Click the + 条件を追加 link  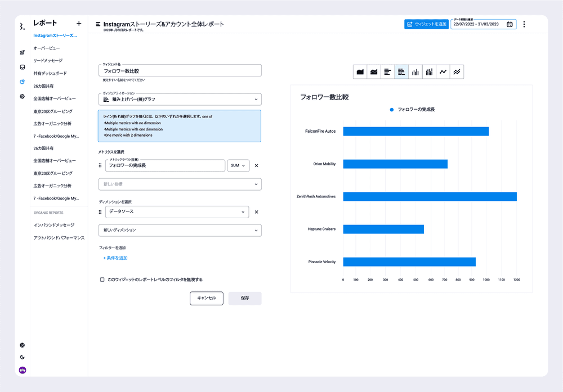115,258
